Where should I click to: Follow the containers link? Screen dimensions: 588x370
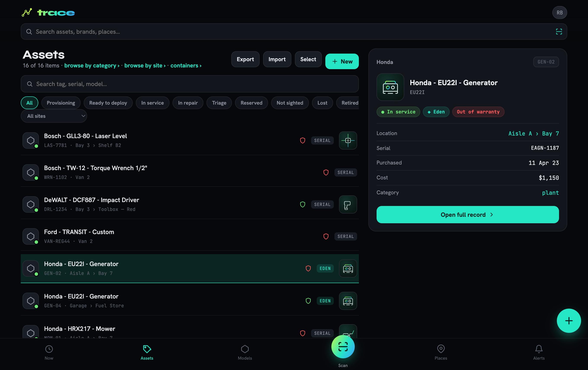click(x=186, y=65)
